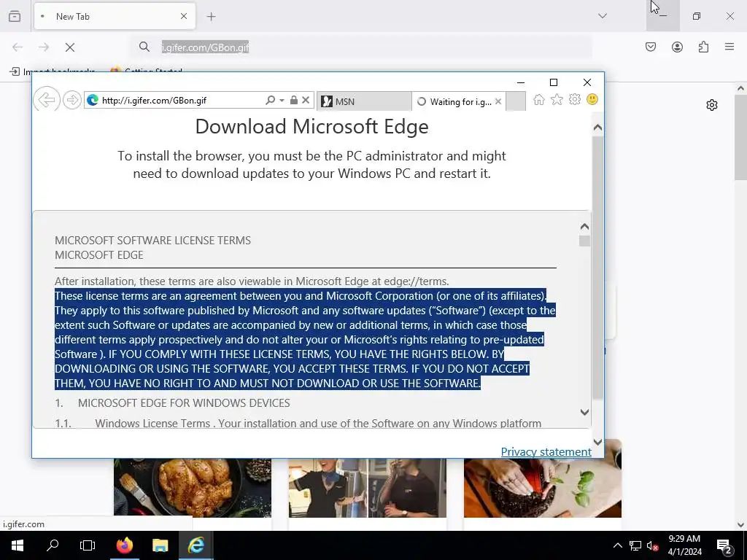
Task: Click the Internet Explorer forward arrow button
Action: click(x=72, y=100)
